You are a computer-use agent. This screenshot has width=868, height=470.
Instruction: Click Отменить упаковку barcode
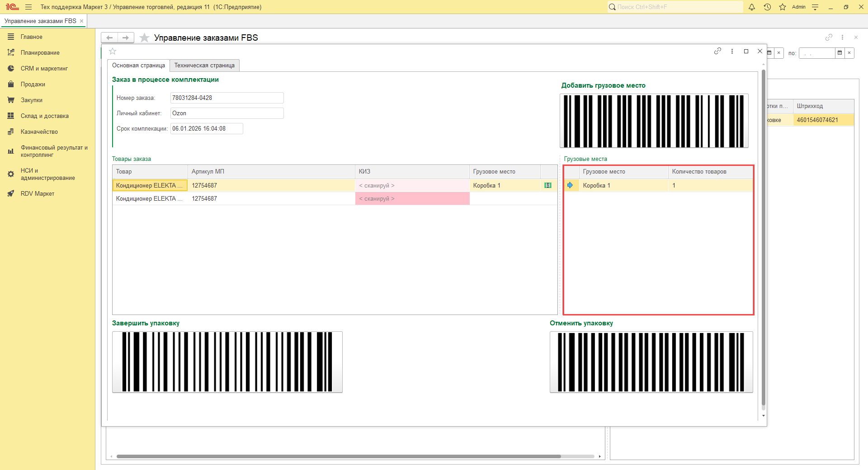click(651, 362)
